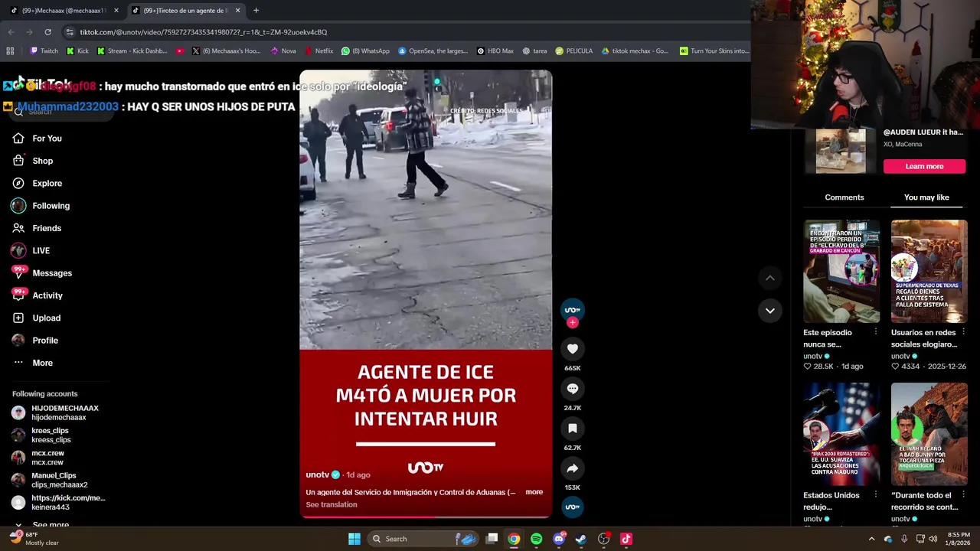Open the taskbar volume control
This screenshot has width=980, height=551.
(933, 539)
